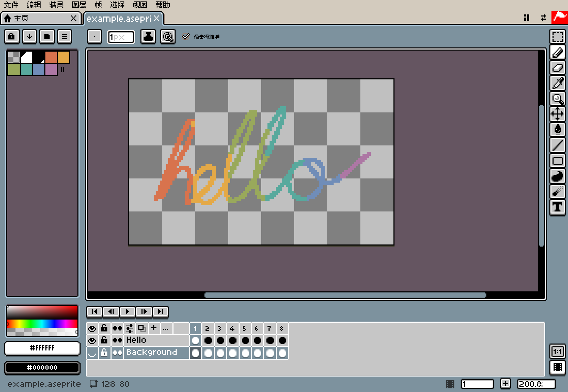Open the 图层 menu

pos(79,5)
